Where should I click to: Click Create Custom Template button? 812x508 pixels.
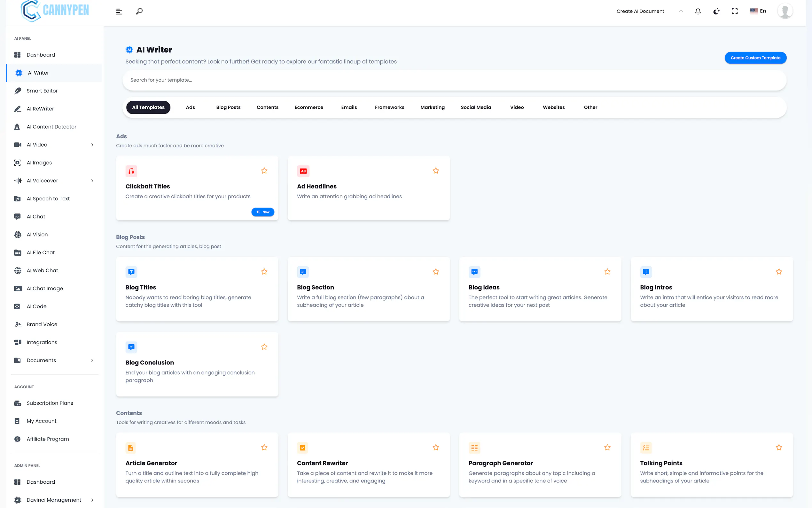pyautogui.click(x=755, y=58)
